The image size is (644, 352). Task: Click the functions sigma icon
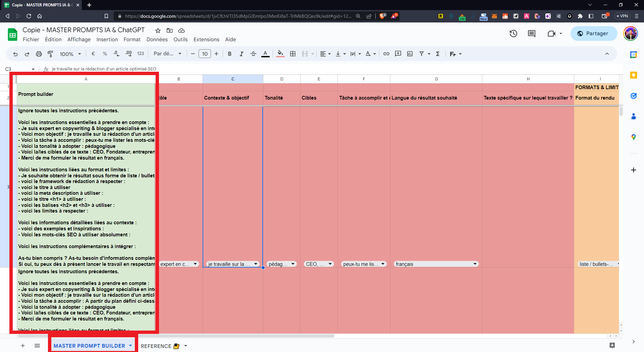pyautogui.click(x=438, y=54)
